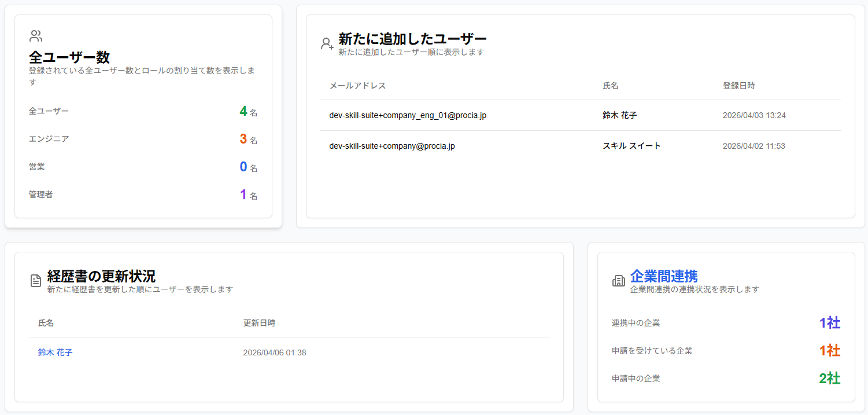Viewport: 868px width, 415px height.
Task: Click the 登録日時 column header
Action: 739,86
